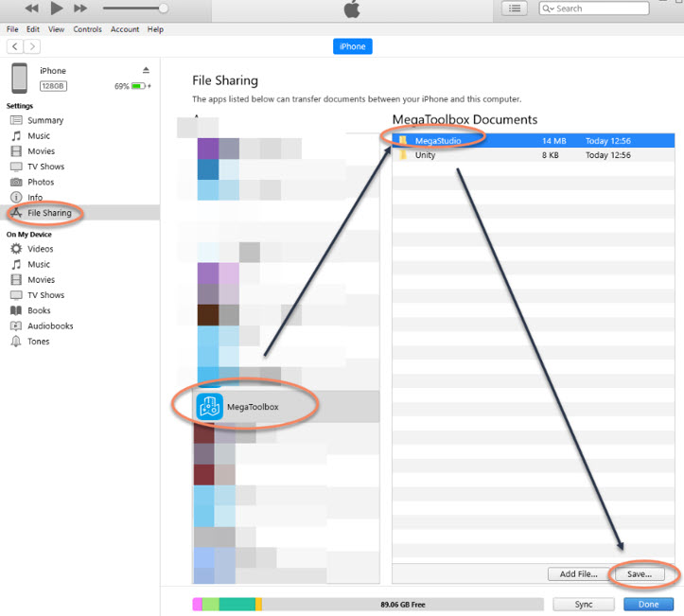Open Photos in the Settings sidebar
The image size is (684, 616).
point(40,182)
